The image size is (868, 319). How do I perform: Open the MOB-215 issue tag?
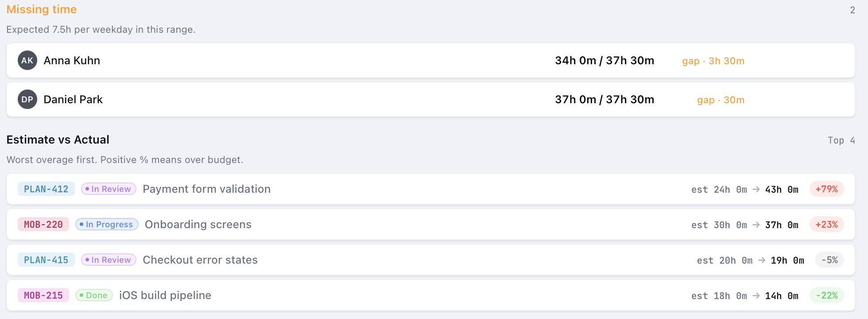pyautogui.click(x=43, y=295)
